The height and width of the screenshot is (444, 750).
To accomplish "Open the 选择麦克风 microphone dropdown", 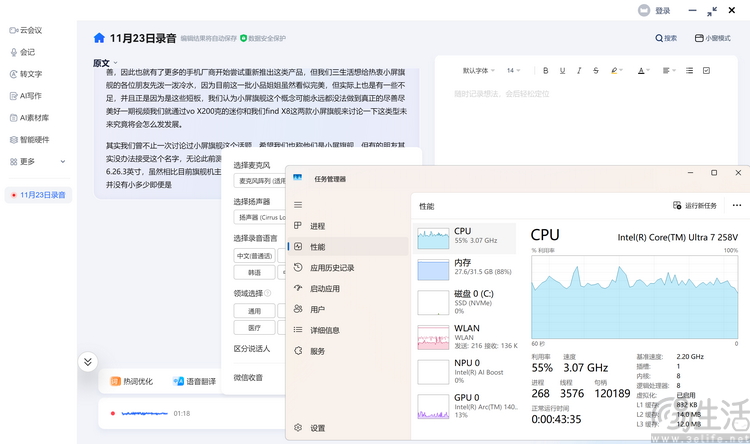I will tap(260, 181).
